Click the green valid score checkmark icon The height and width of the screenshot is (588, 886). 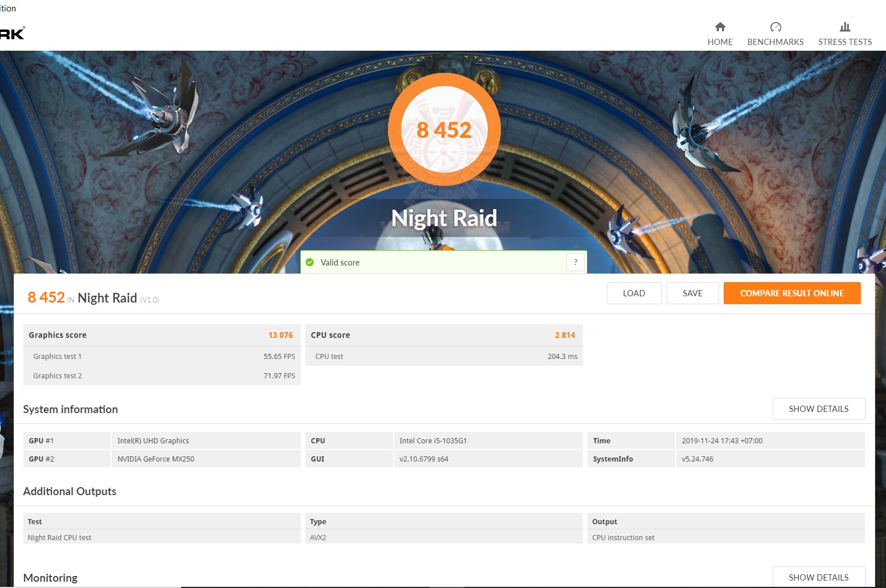pyautogui.click(x=310, y=262)
